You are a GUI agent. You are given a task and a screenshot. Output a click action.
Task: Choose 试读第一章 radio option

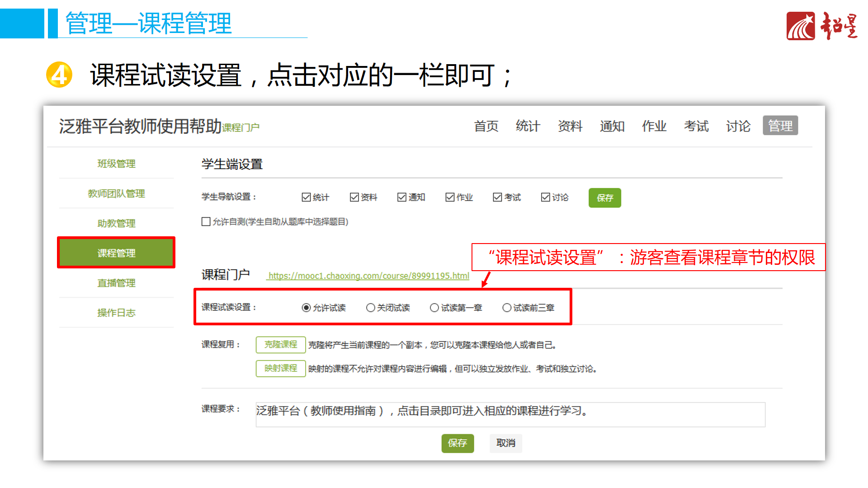click(434, 308)
